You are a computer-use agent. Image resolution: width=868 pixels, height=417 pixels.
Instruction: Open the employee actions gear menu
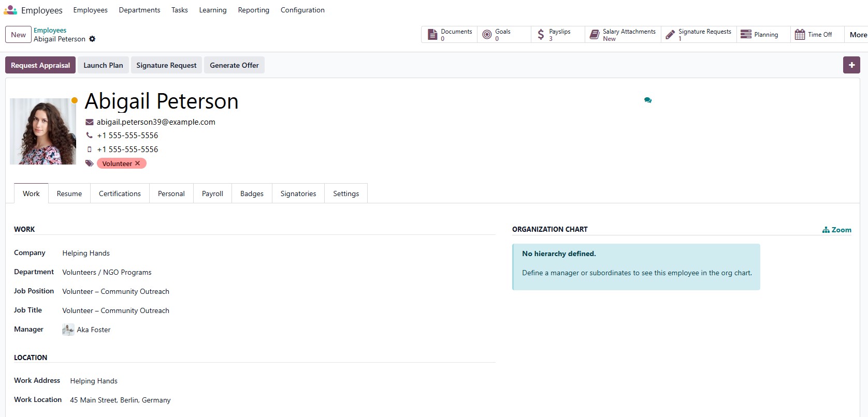point(92,39)
